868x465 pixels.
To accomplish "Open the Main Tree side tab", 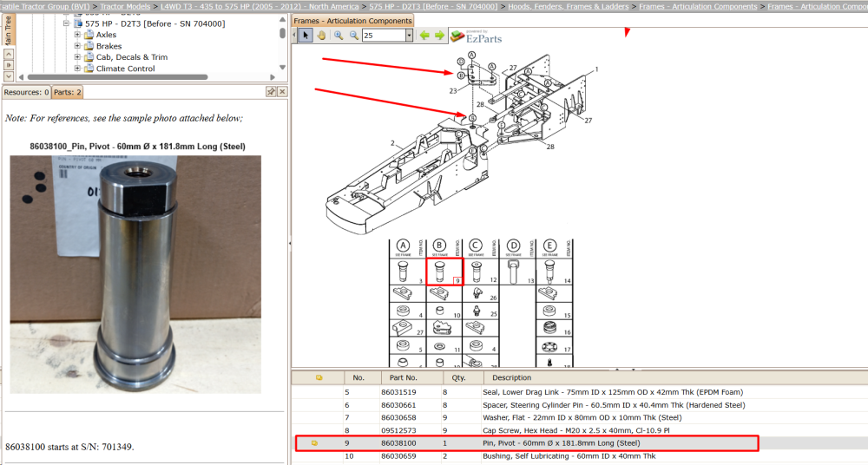I will click(x=9, y=30).
